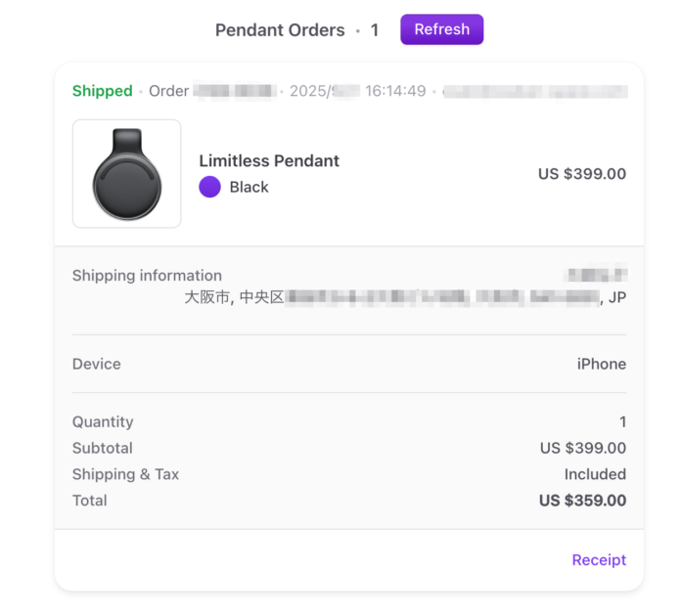Click the Black color name label
681x616 pixels.
coord(249,187)
